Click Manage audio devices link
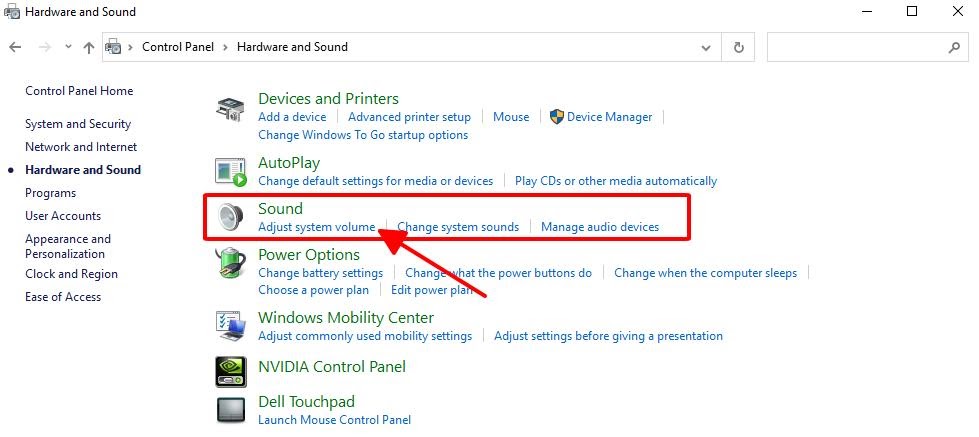The height and width of the screenshot is (437, 979). tap(600, 227)
